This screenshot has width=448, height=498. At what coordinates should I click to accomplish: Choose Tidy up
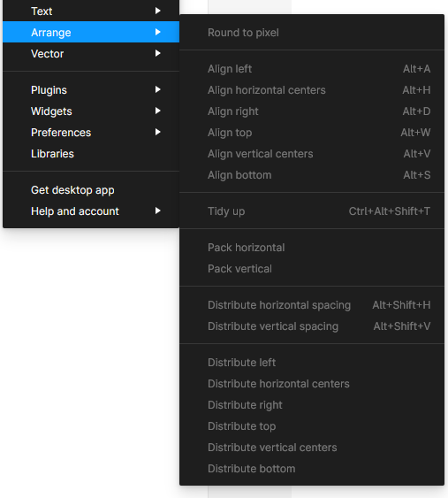click(x=312, y=211)
